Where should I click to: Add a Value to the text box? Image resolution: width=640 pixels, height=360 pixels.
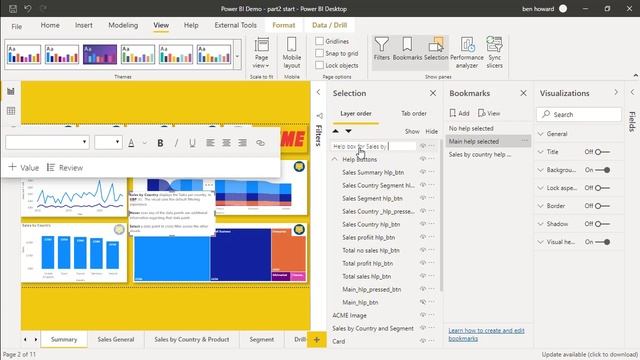[x=24, y=167]
